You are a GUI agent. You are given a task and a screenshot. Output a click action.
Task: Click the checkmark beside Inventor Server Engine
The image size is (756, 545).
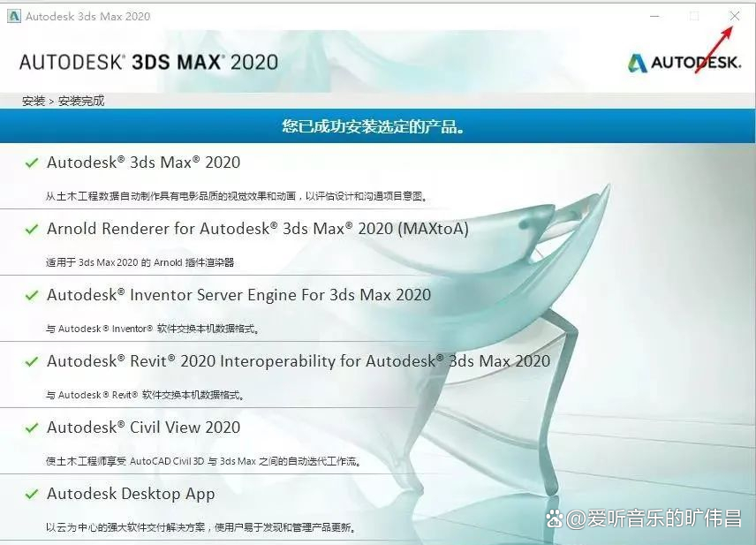click(x=32, y=295)
